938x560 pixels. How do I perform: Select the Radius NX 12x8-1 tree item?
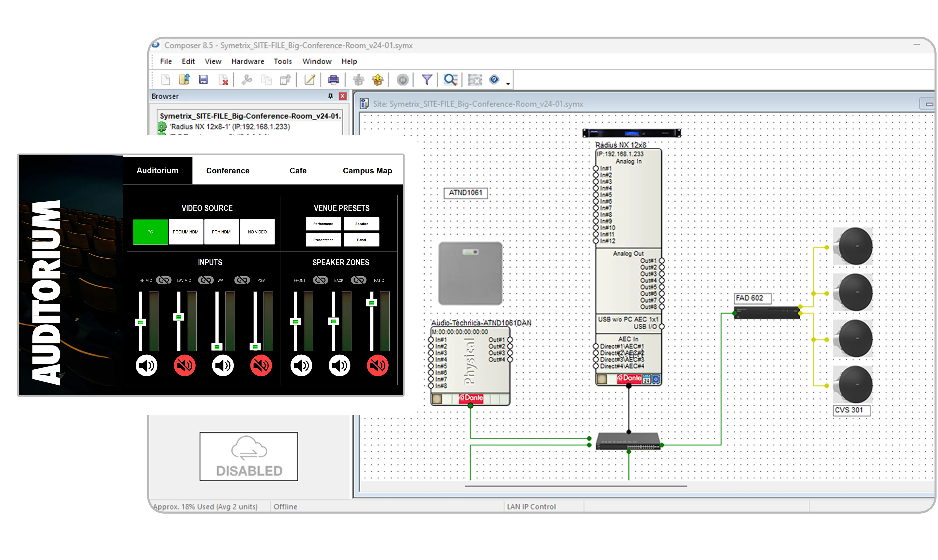pyautogui.click(x=230, y=127)
